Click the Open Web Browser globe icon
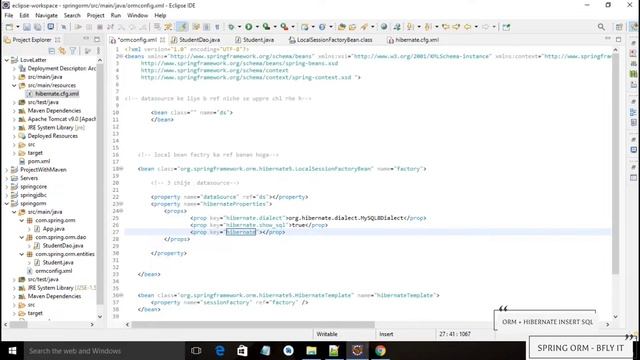This screenshot has height=360, width=640. (x=384, y=27)
